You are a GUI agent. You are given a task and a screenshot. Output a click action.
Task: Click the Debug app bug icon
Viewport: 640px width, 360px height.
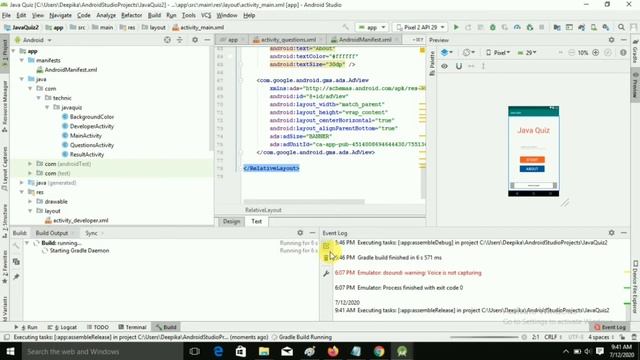tap(493, 27)
